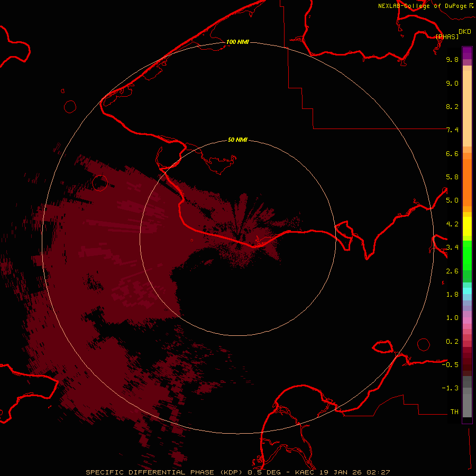Select the 0.2 value on the color scale
Screen dimensions: 476x476
click(x=452, y=342)
